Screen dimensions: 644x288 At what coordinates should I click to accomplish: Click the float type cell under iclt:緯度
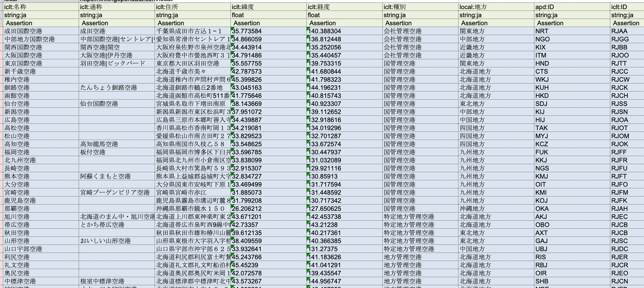coord(269,15)
